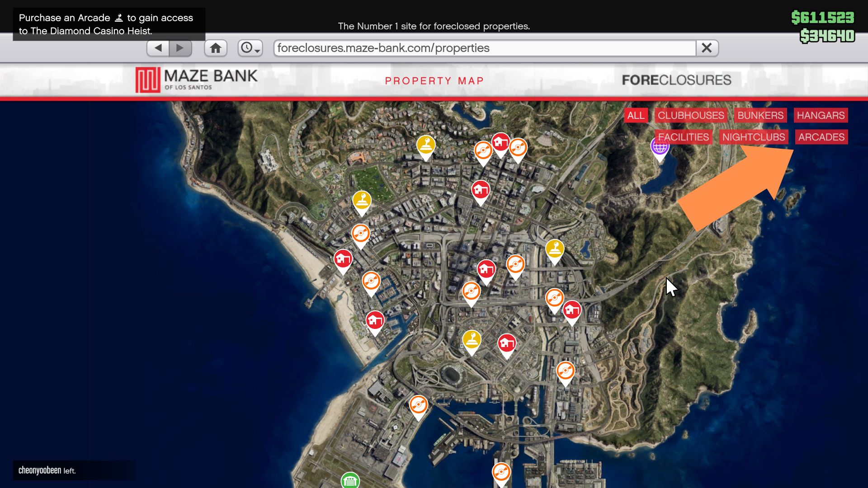Go forward with the browser forward arrow

[x=180, y=48]
